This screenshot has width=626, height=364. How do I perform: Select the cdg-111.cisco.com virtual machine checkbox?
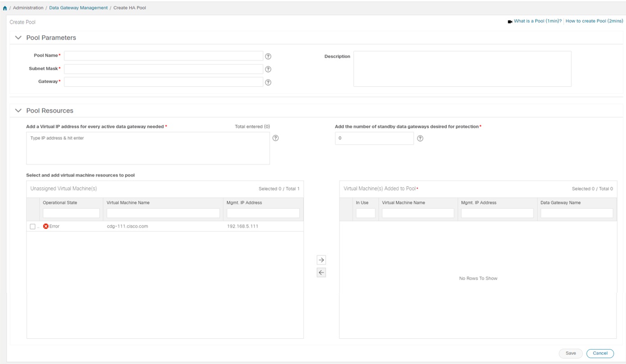click(32, 226)
